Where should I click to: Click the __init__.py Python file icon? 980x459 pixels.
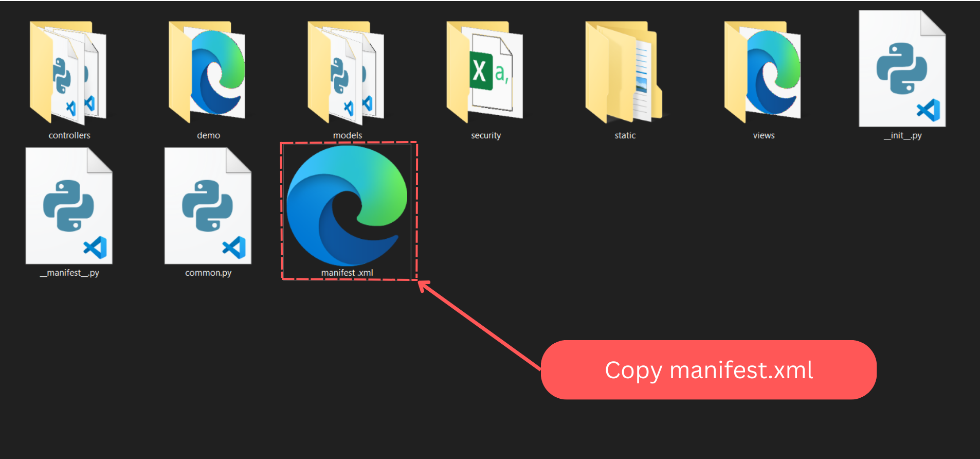click(902, 68)
